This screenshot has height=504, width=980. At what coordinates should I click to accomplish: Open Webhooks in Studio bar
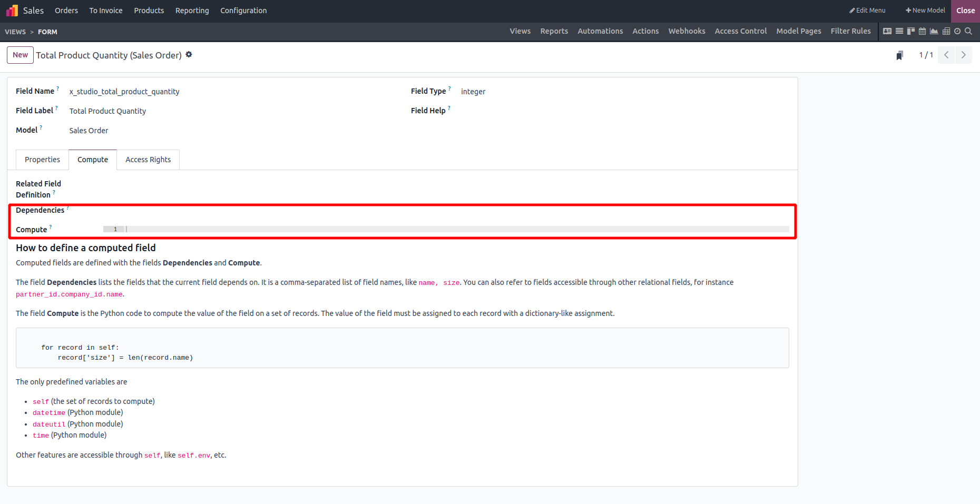coord(687,31)
